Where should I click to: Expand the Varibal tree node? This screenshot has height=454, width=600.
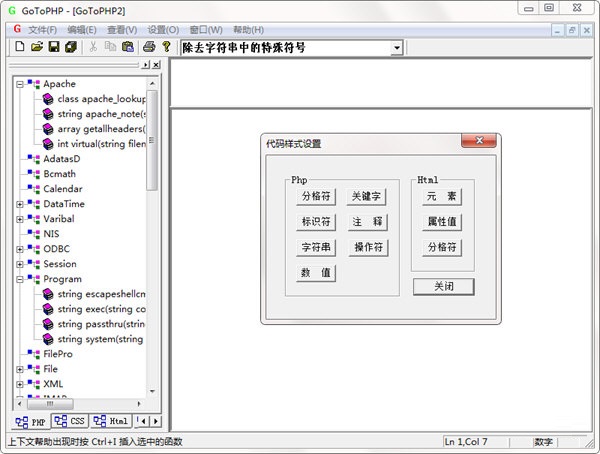(x=20, y=219)
